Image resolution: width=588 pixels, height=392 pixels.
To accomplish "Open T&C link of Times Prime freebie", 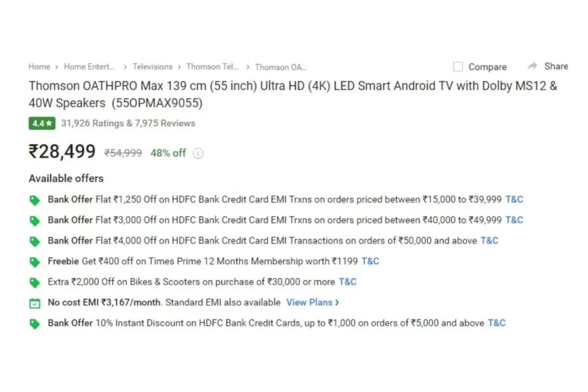I will click(370, 261).
